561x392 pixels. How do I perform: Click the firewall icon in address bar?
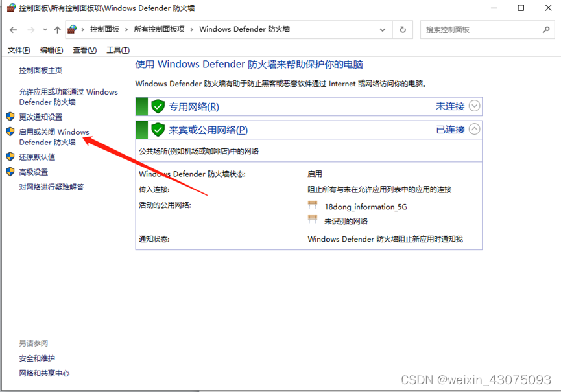coord(72,29)
